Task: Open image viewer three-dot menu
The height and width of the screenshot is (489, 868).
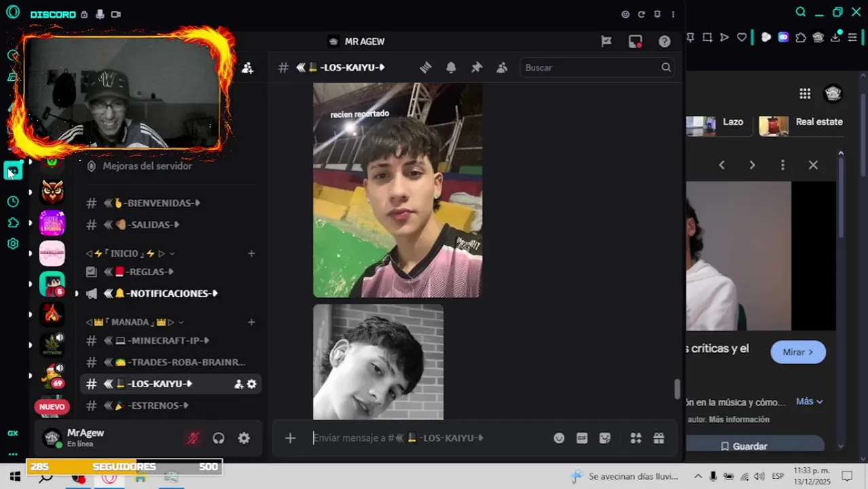Action: (x=782, y=165)
